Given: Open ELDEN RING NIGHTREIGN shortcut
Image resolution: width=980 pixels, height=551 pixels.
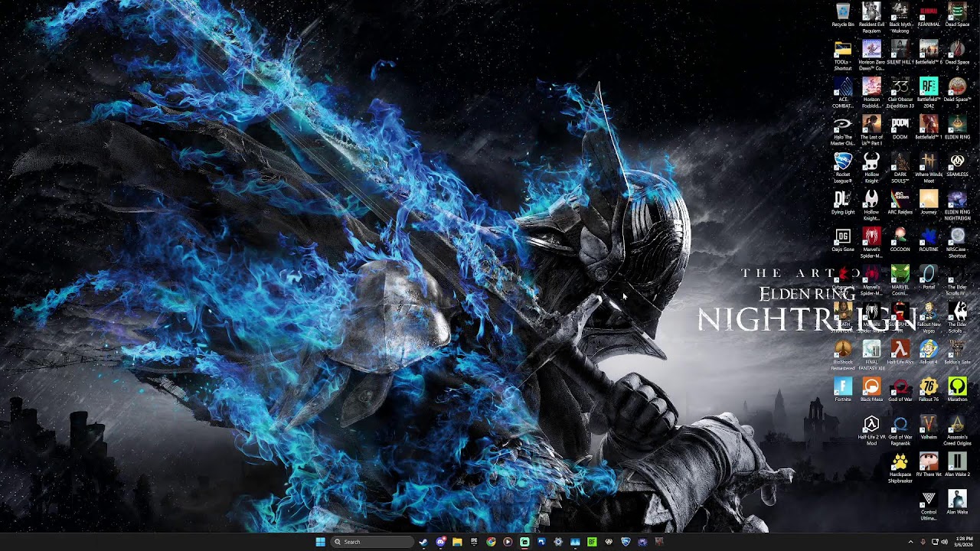Looking at the screenshot, I should coord(957,205).
